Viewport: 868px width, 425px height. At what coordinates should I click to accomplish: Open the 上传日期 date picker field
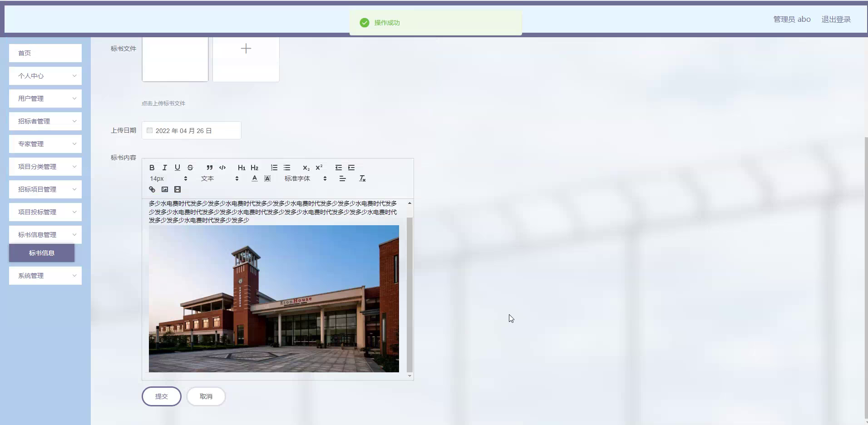(x=191, y=130)
